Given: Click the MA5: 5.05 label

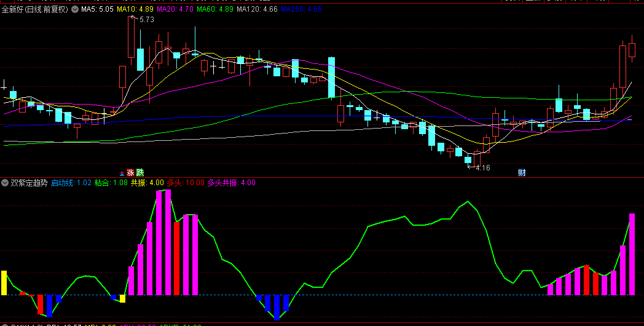Looking at the screenshot, I should tap(97, 9).
